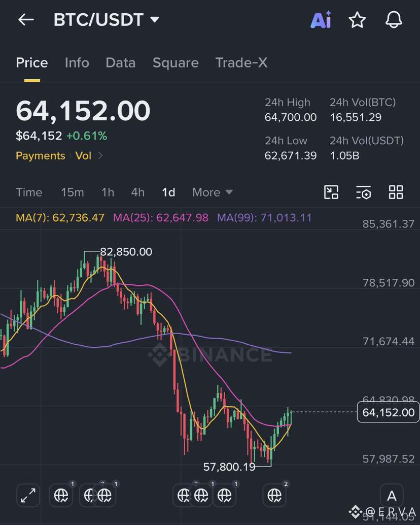Screen dimensions: 420x525
Task: Expand chart to fullscreen
Action: pyautogui.click(x=28, y=496)
